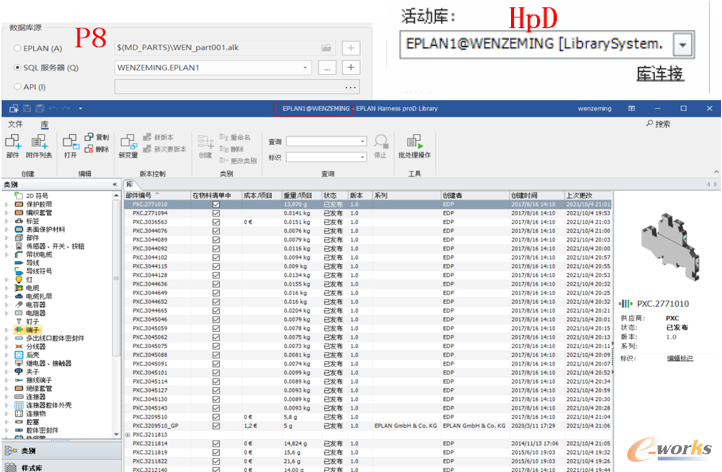The image size is (722, 472).
Task: Select the 库 document tab above table
Action: click(130, 184)
